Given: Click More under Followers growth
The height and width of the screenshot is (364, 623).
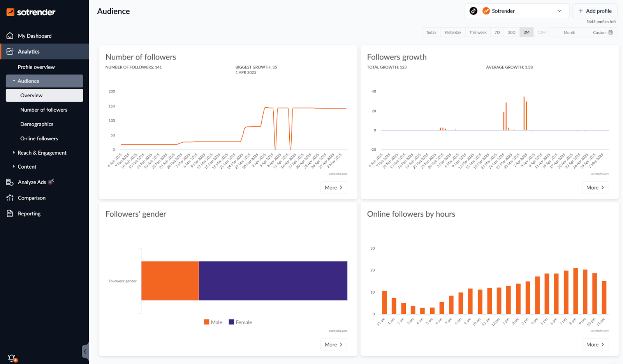Looking at the screenshot, I should (x=595, y=187).
